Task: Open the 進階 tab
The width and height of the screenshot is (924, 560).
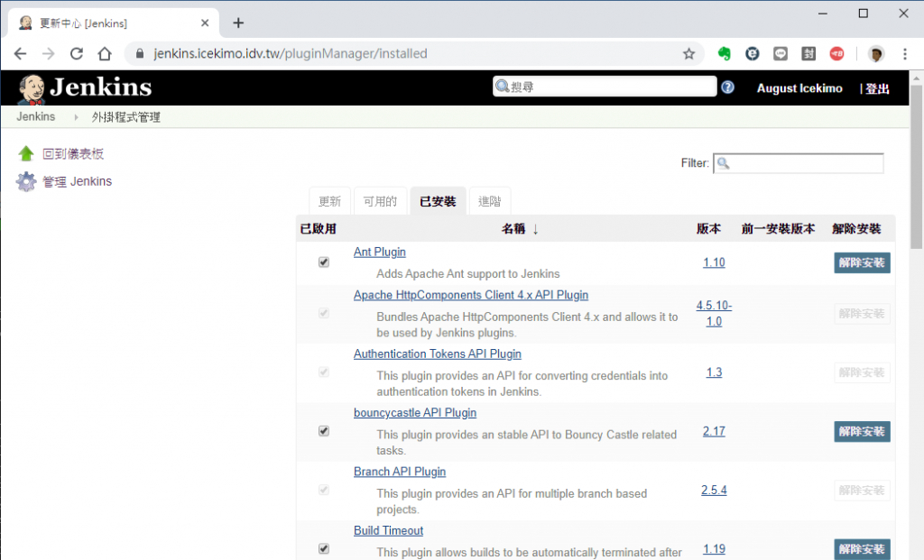Action: point(490,201)
